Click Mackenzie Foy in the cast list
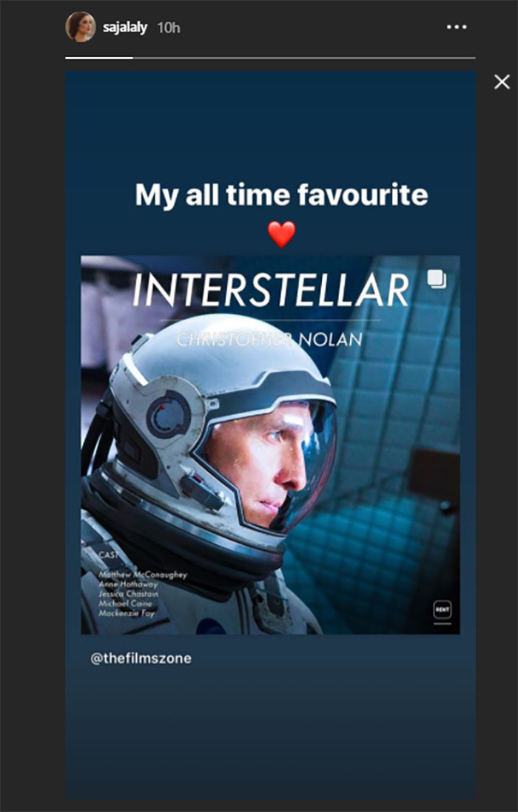 127,613
